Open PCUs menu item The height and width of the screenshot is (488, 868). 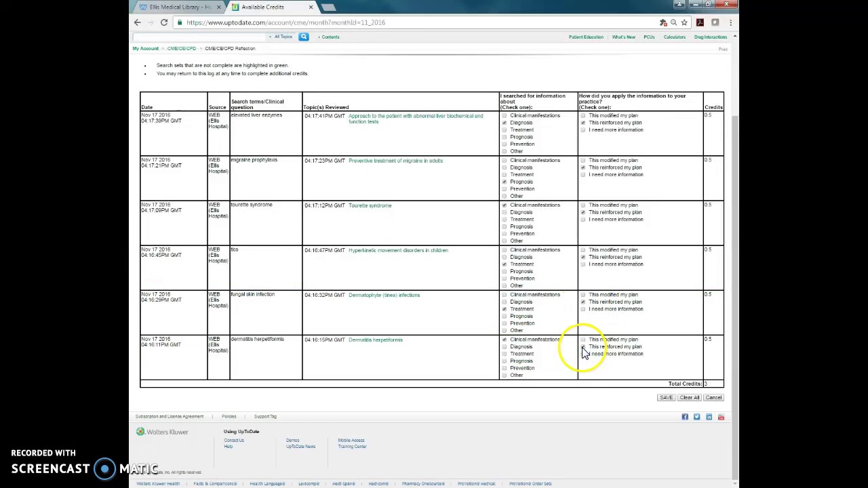coord(649,37)
